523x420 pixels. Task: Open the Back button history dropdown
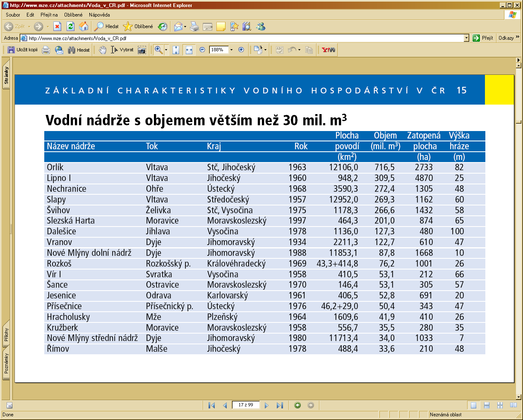[29, 26]
